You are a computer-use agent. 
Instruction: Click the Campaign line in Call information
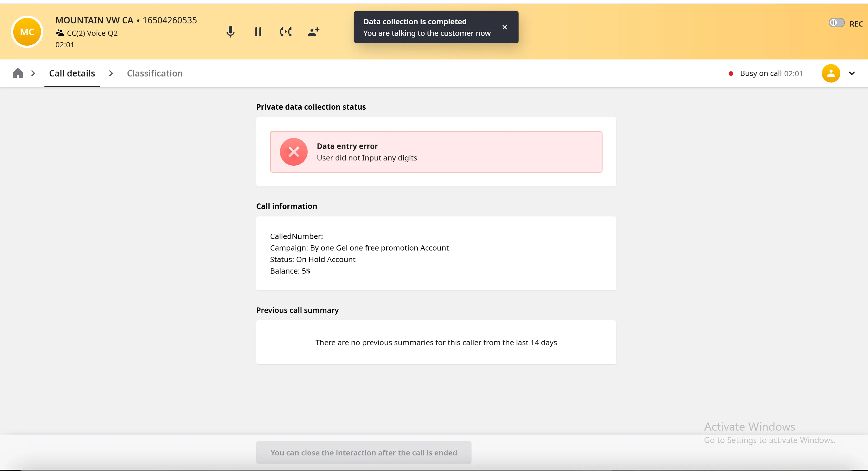(359, 248)
